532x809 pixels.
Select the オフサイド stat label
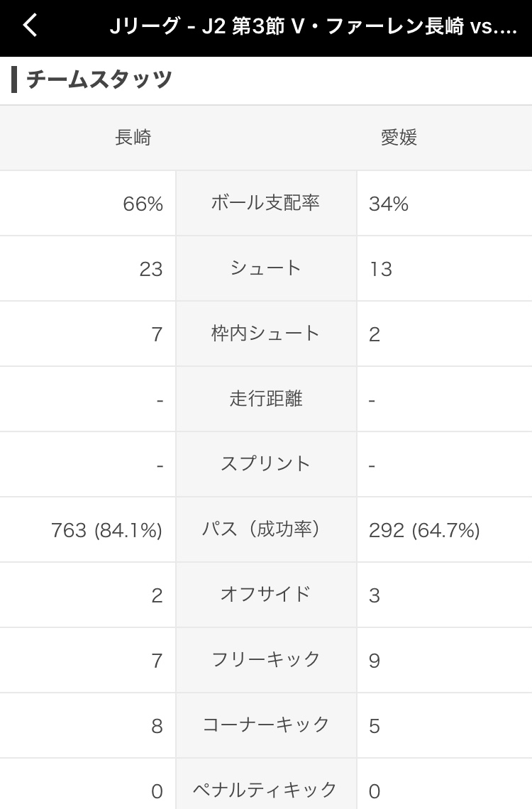point(266,595)
